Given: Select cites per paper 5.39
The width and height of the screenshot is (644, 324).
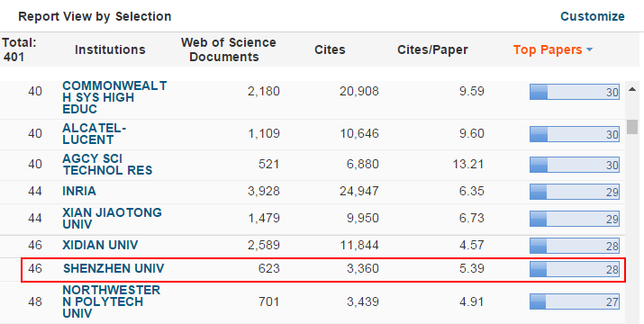Looking at the screenshot, I should tap(472, 268).
